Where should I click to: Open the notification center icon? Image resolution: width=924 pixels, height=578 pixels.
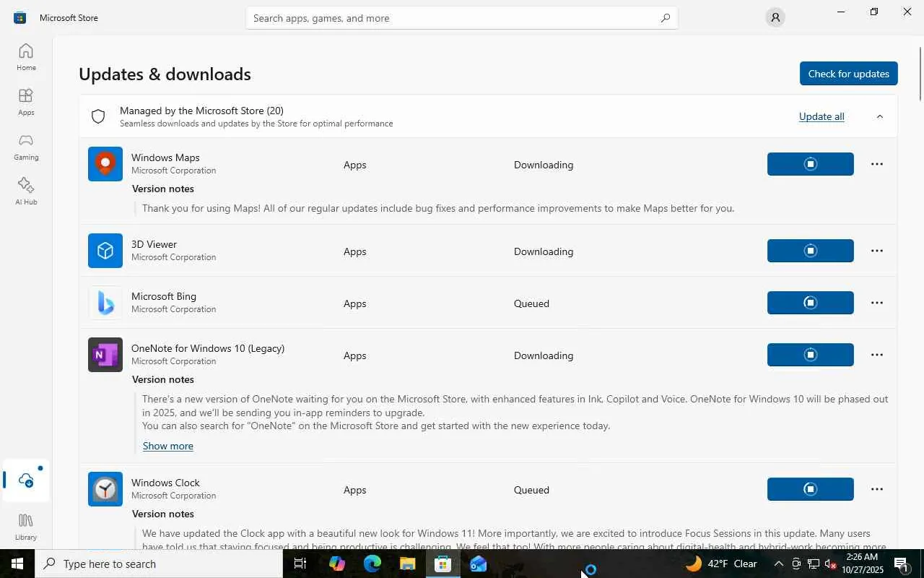click(x=901, y=564)
